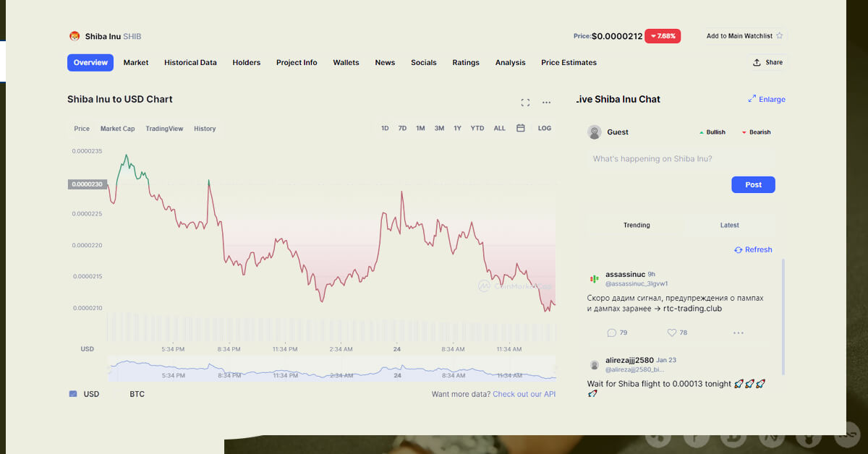This screenshot has height=454, width=868.
Task: Open the calendar date range picker
Action: pos(521,128)
